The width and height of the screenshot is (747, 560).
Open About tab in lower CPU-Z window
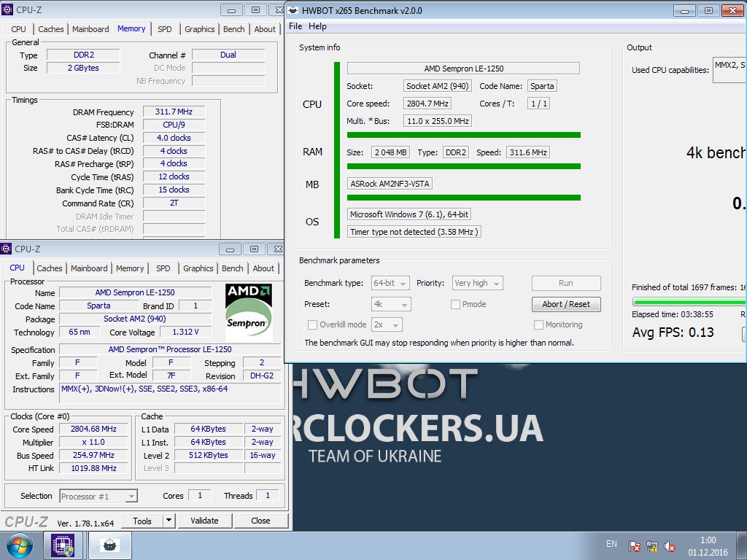point(263,268)
